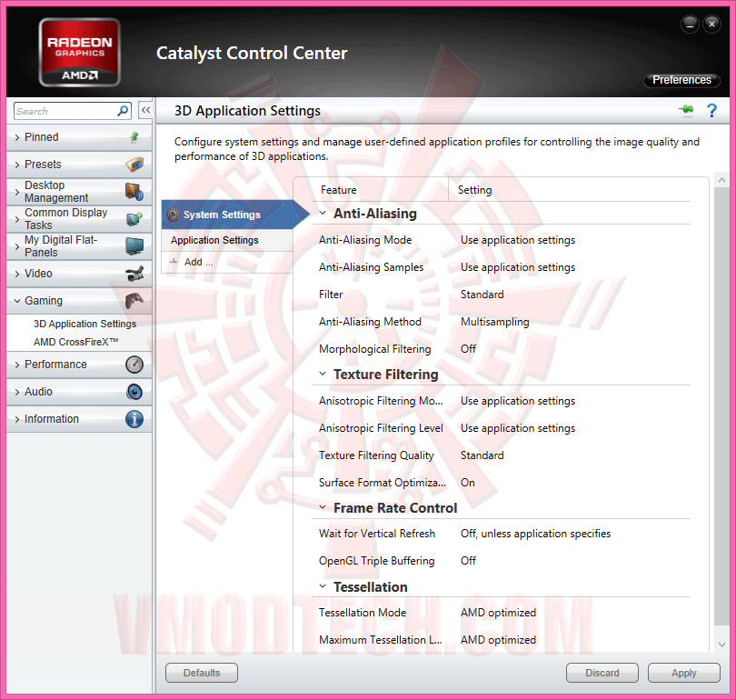736x700 pixels.
Task: Toggle Surface Format Optimization On setting
Action: 468,483
